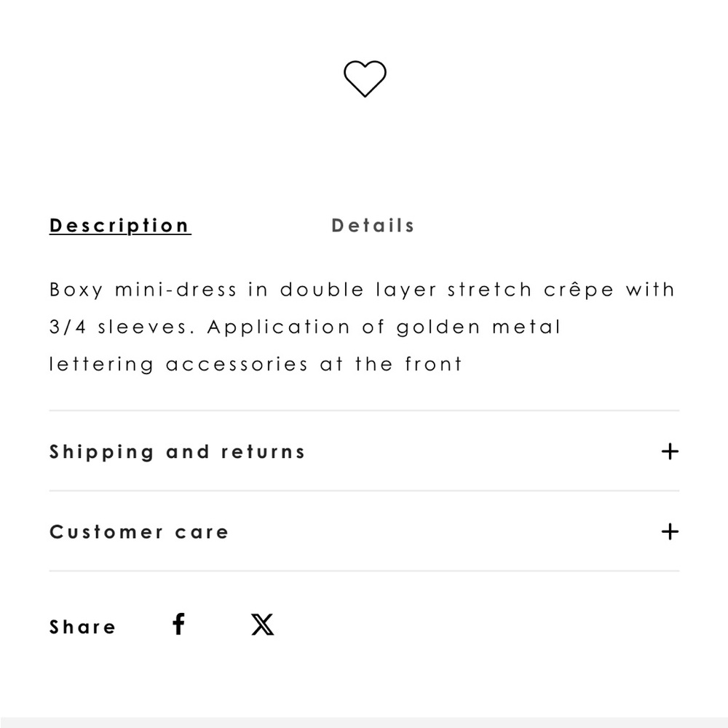
Task: Share product on X
Action: (262, 625)
